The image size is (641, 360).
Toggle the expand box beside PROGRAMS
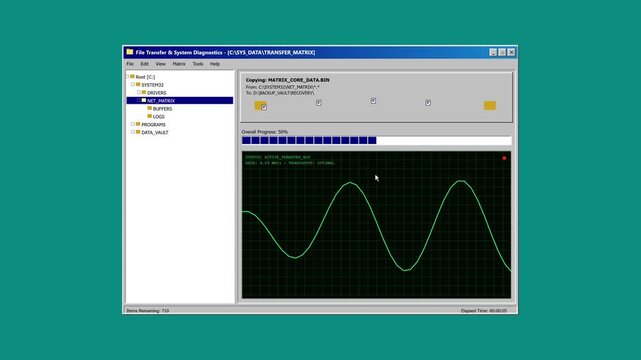click(133, 124)
